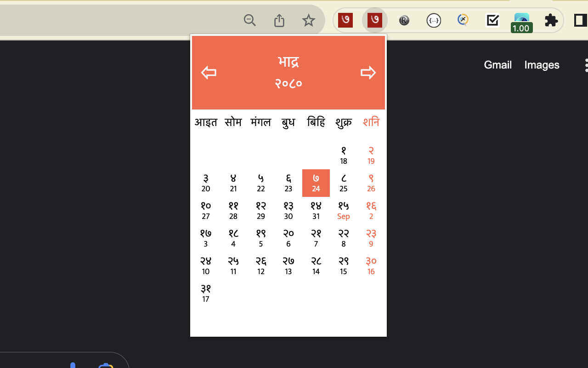The height and width of the screenshot is (368, 588).
Task: Select Saturday date २ with English 19
Action: tap(371, 155)
